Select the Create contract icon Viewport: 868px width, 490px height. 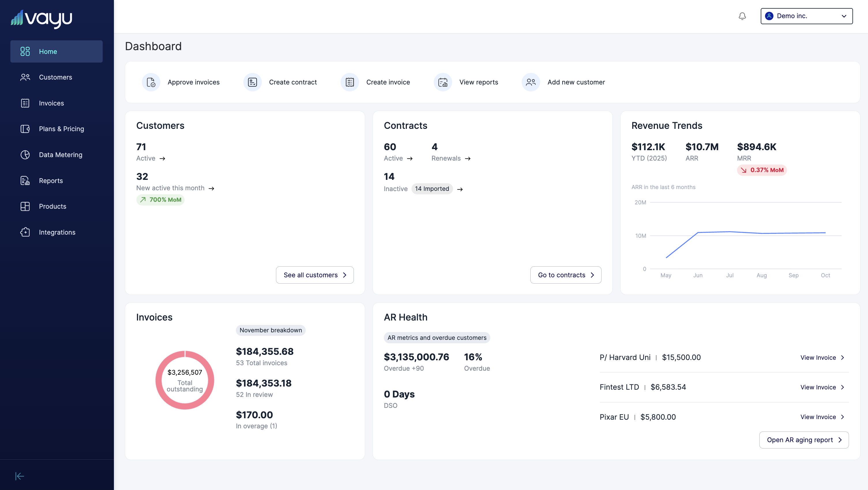(x=252, y=82)
